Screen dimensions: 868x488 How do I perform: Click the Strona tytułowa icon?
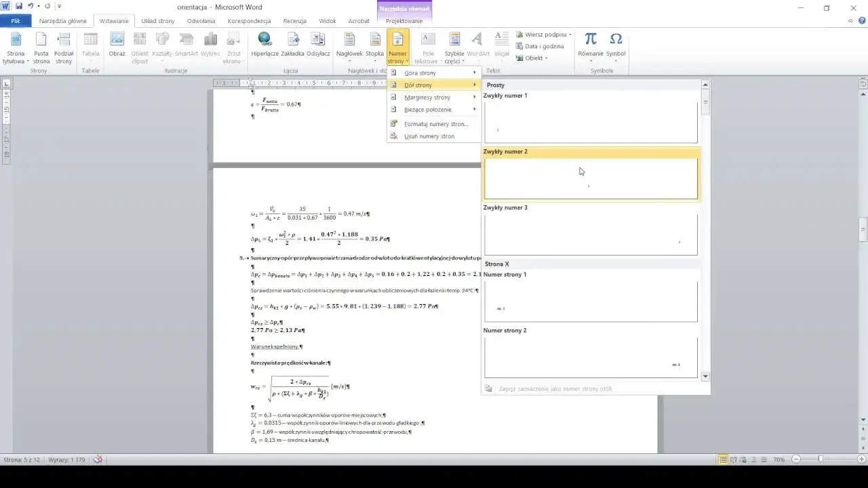16,47
